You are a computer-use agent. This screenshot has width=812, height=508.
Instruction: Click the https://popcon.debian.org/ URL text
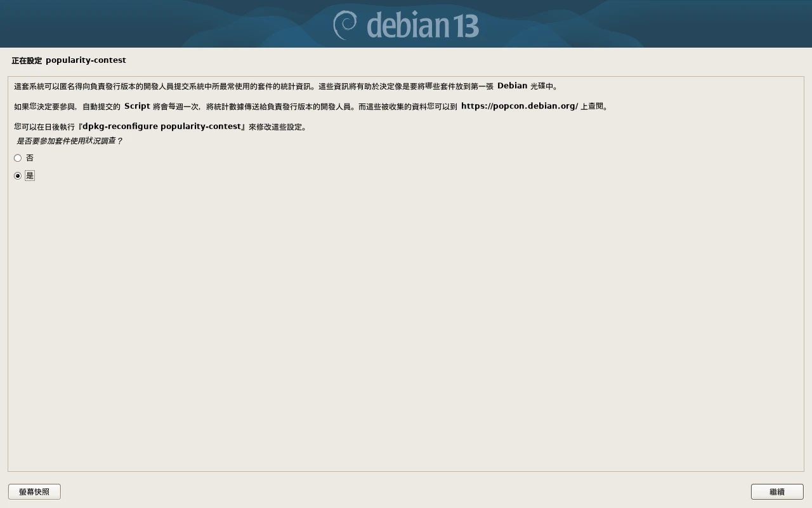click(520, 106)
